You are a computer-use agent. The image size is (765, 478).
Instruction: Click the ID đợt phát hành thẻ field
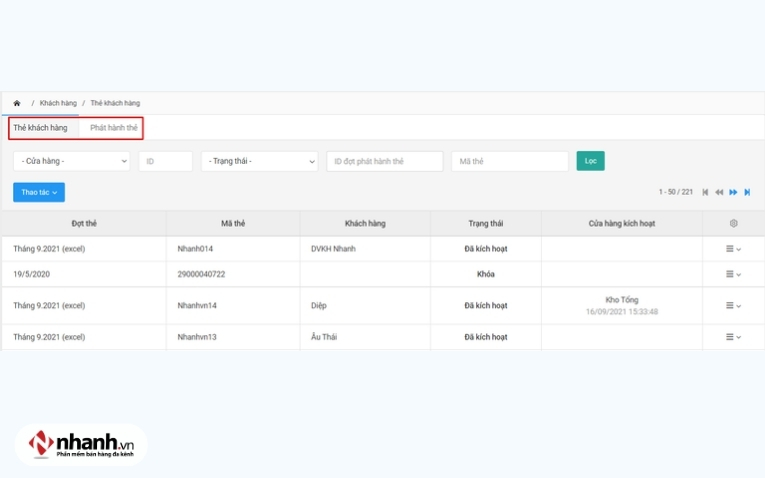(384, 161)
